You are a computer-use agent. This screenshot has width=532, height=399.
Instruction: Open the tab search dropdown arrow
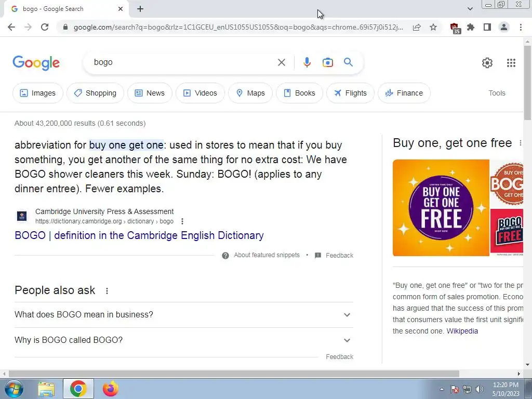470,9
